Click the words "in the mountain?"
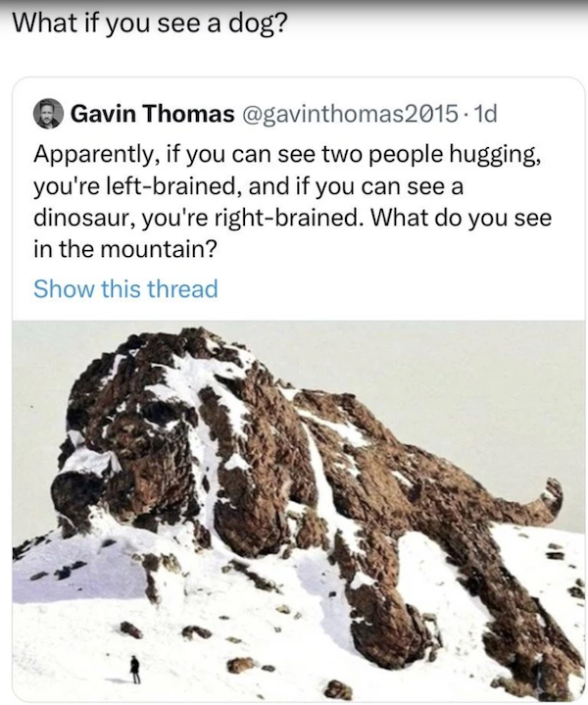 coord(125,249)
